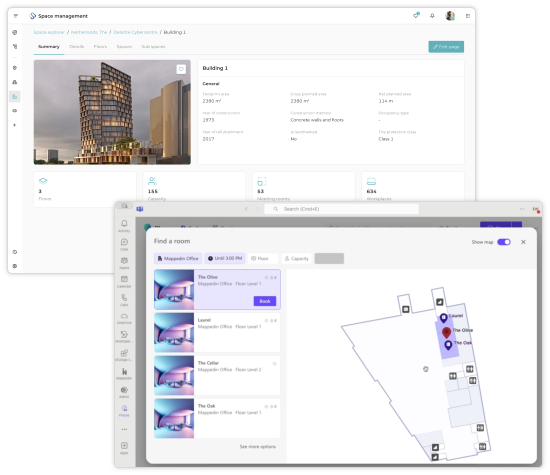Open Activity in the Teams sidebar

(124, 226)
